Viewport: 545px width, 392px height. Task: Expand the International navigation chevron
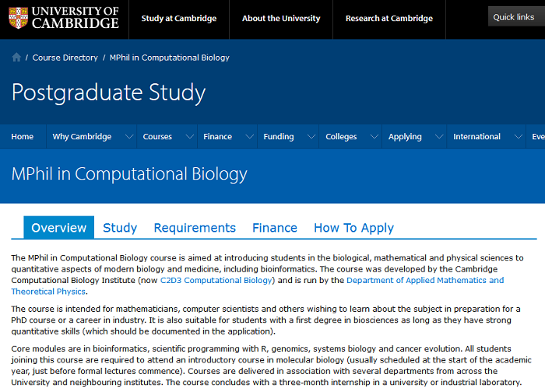pos(515,137)
